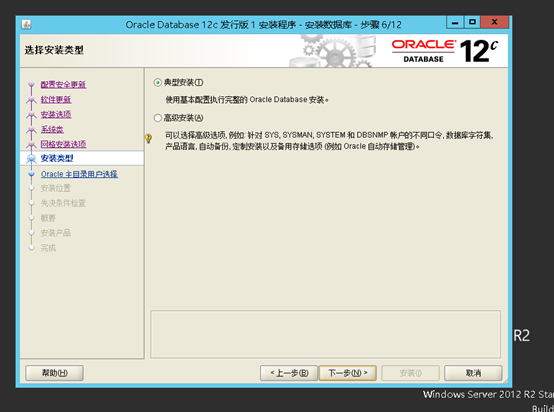
Task: Maximize the Oracle installer window
Action: (x=472, y=23)
